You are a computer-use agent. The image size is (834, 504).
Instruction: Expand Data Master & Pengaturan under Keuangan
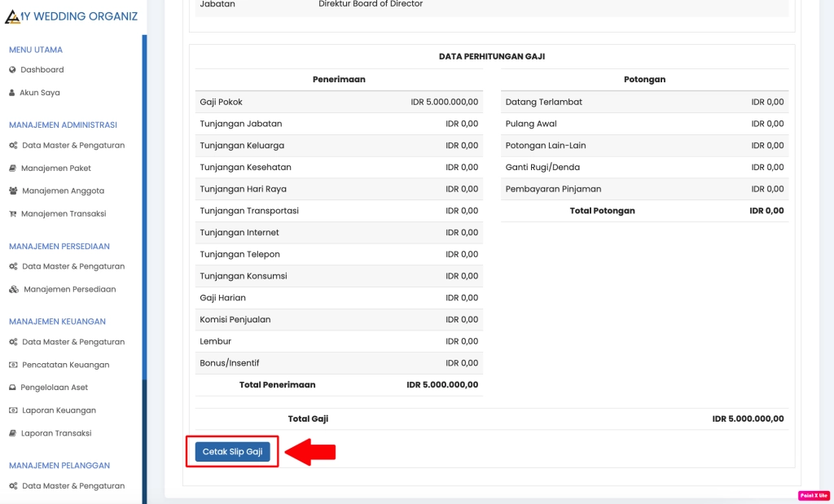coord(72,342)
